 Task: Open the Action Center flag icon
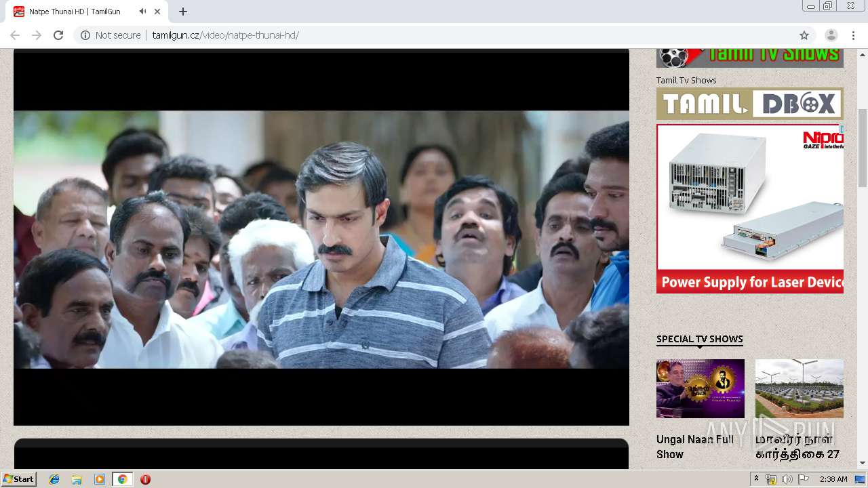803,479
